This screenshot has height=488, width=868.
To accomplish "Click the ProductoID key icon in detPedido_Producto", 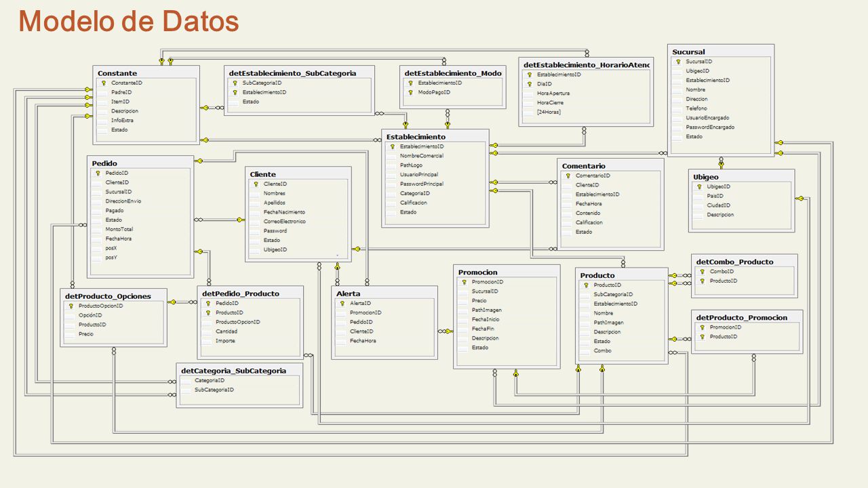I will [x=208, y=312].
